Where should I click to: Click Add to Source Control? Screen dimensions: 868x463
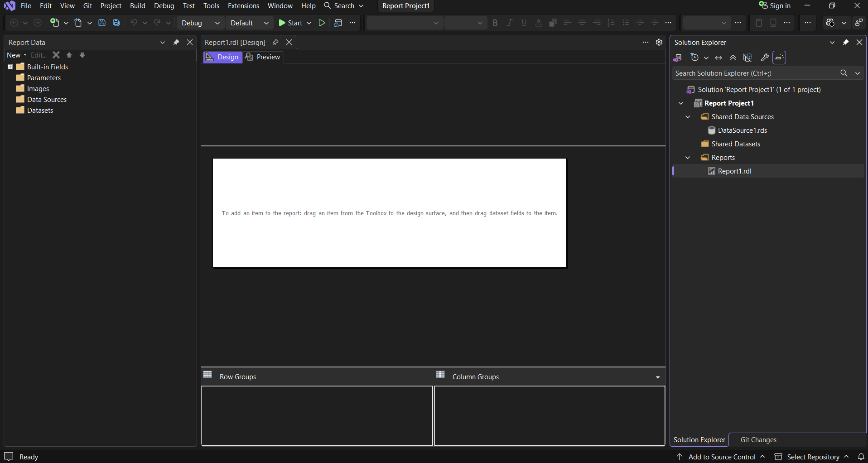click(x=721, y=457)
